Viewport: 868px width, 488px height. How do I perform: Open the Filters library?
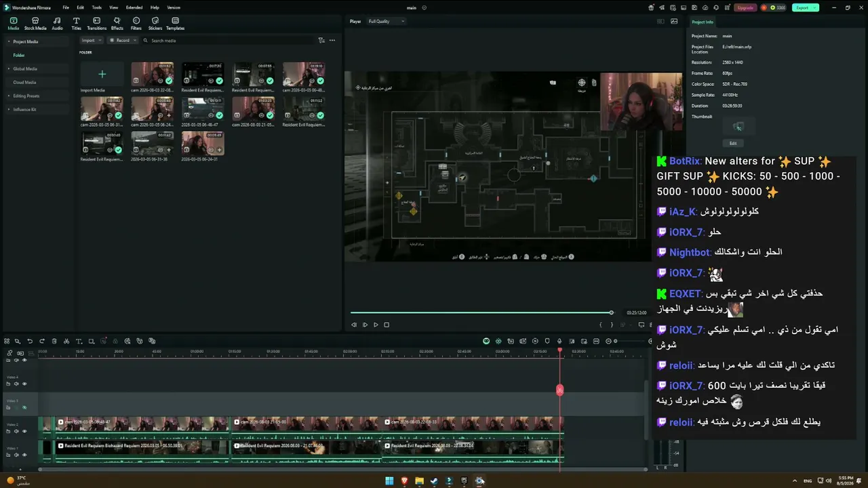[x=136, y=24]
